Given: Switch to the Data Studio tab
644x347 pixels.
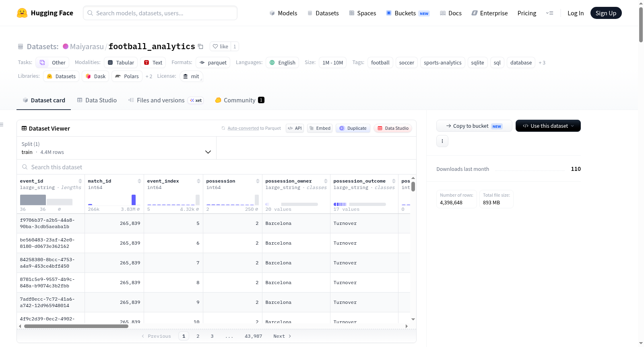Looking at the screenshot, I should pos(97,100).
